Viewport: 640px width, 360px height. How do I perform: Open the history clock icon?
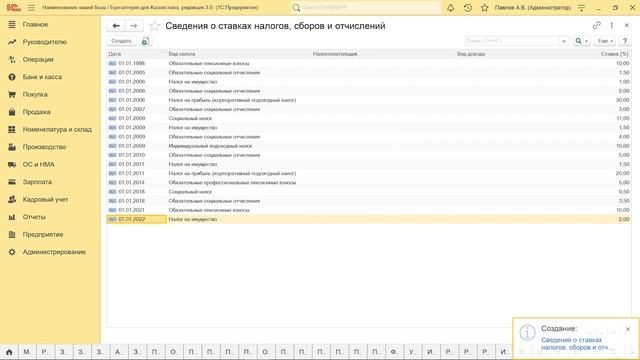468,8
